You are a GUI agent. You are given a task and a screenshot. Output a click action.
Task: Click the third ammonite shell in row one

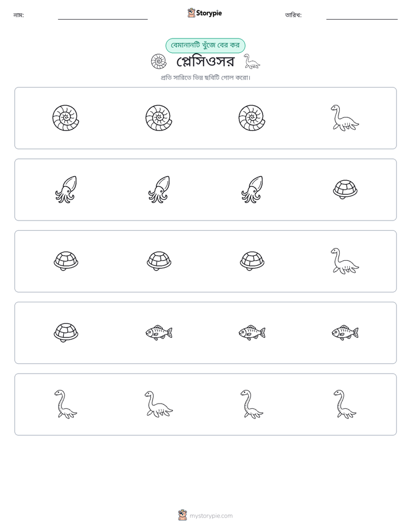252,117
